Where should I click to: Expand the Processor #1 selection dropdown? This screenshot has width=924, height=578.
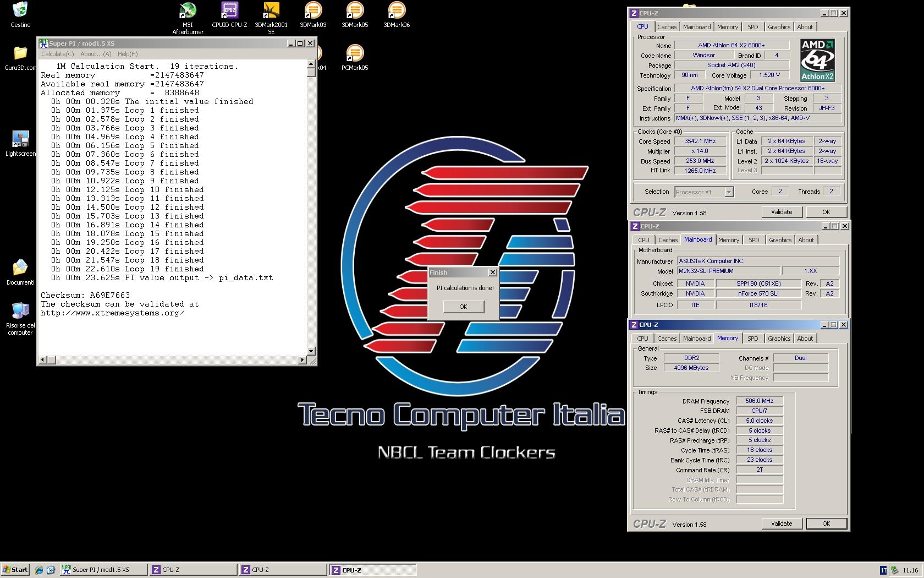(729, 192)
